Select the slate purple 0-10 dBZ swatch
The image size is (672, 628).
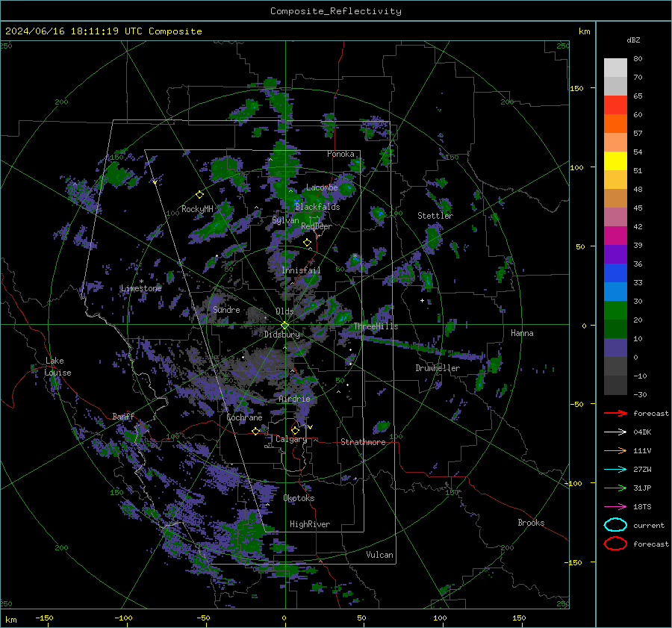tap(615, 348)
